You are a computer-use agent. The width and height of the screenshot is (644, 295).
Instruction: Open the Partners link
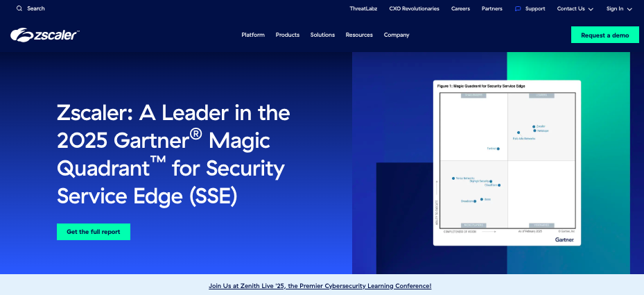(x=491, y=8)
